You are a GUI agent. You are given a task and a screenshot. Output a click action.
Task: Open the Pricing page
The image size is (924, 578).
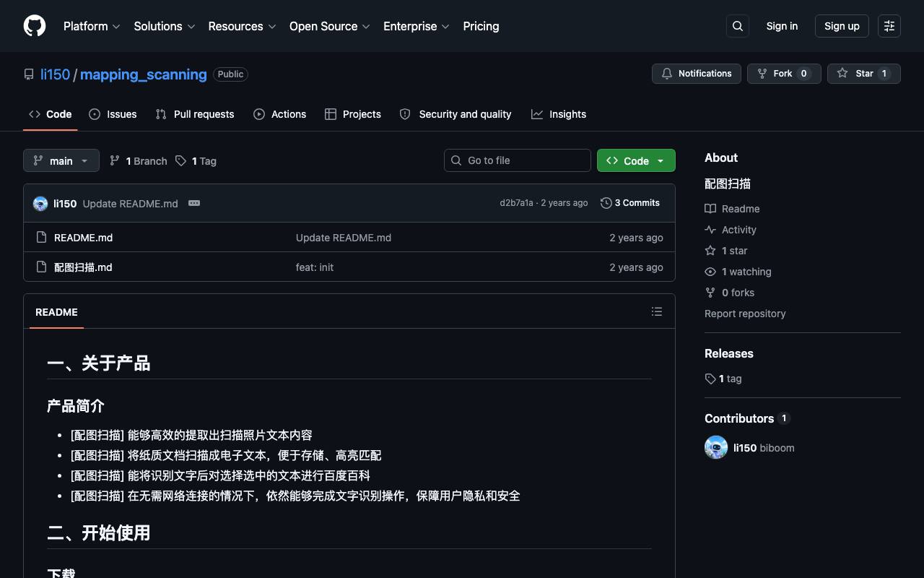(481, 26)
